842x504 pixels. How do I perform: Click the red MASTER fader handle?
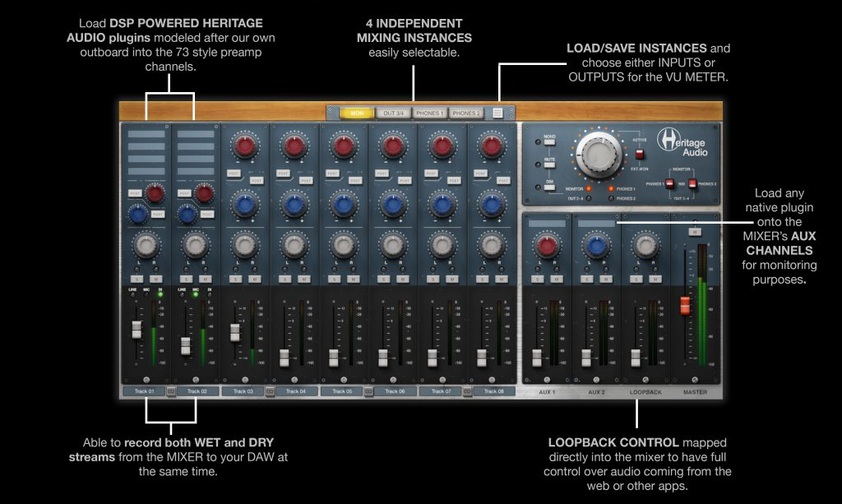point(685,305)
